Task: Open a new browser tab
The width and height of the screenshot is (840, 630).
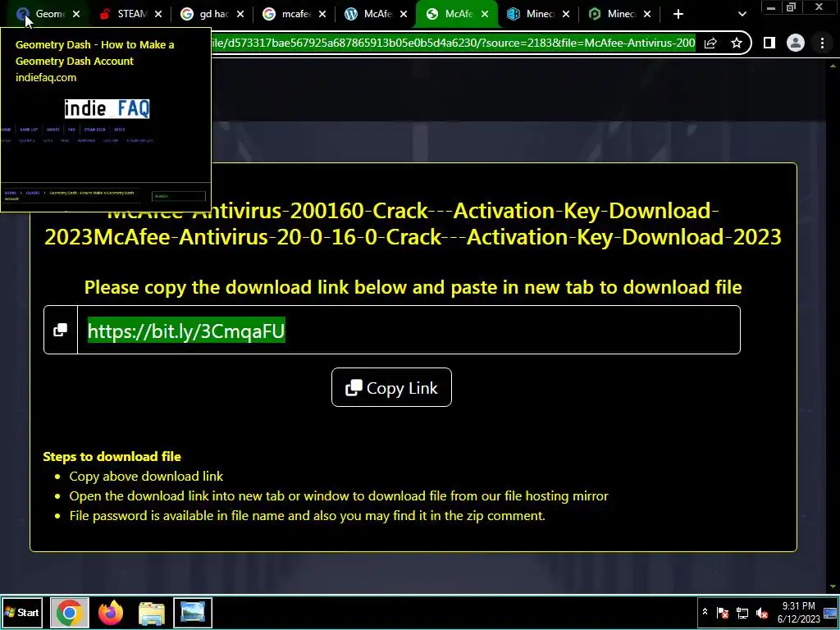Action: [x=678, y=14]
